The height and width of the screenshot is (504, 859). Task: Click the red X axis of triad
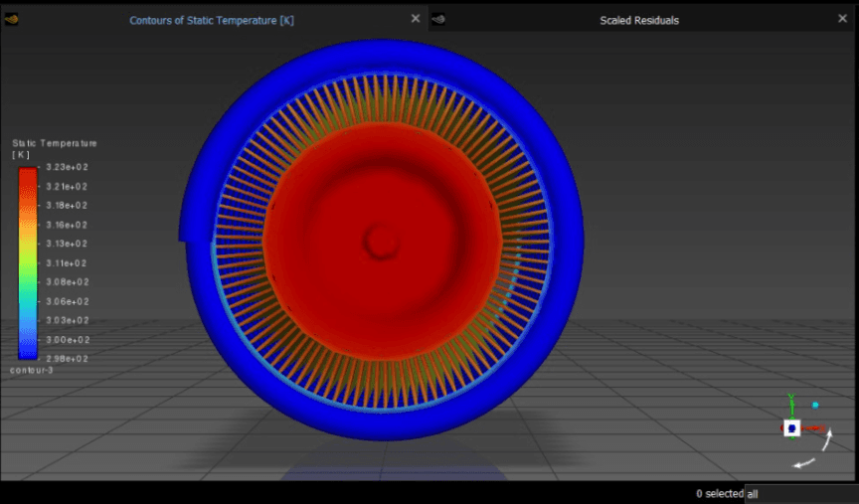click(813, 428)
